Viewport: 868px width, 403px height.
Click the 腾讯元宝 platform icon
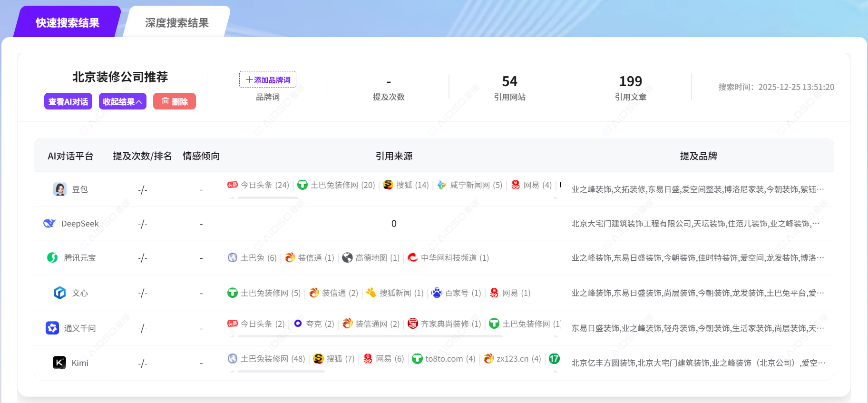pos(52,257)
